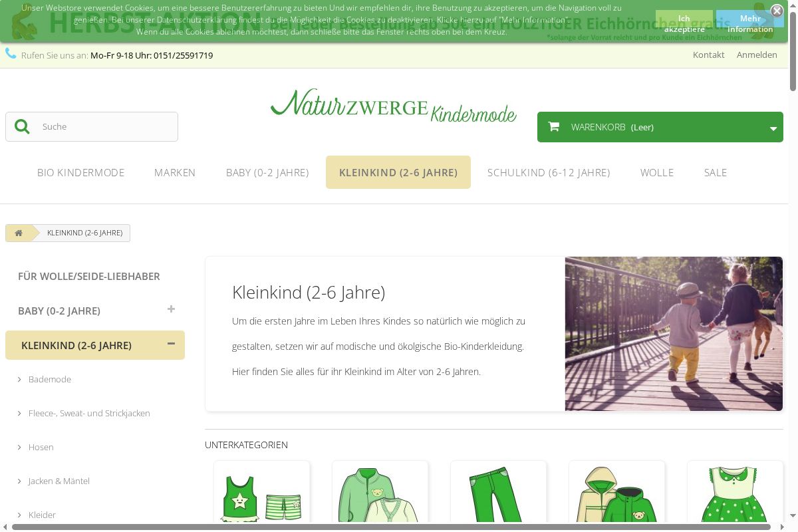The height and width of the screenshot is (532, 798).
Task: Open the Warenkorb (Leer) cart label
Action: (x=612, y=127)
